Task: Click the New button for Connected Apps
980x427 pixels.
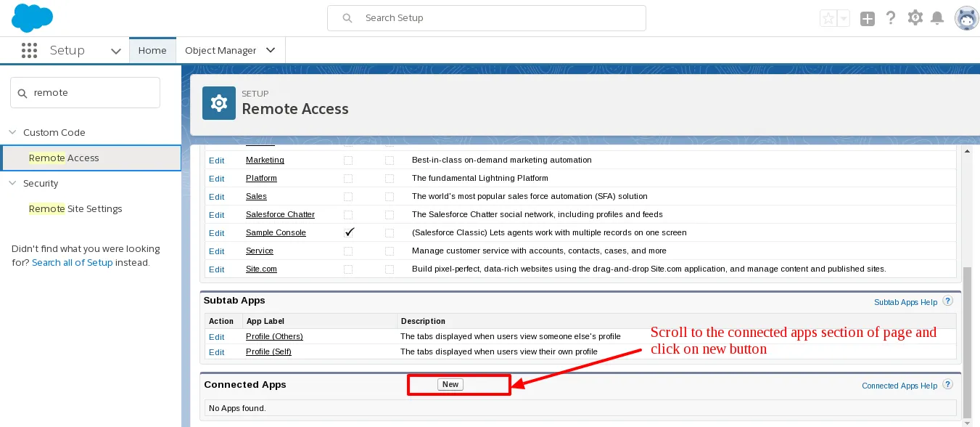Action: 450,384
